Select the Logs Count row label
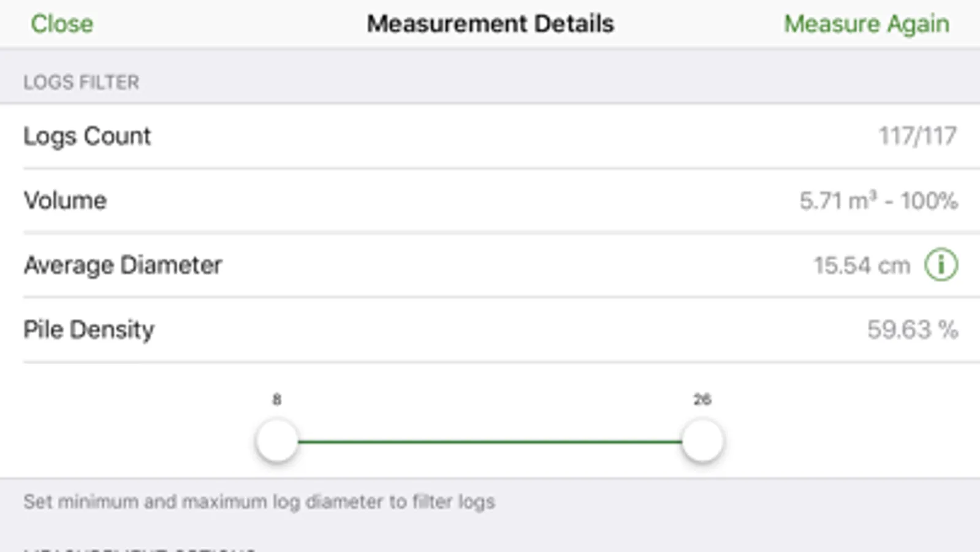 click(87, 136)
